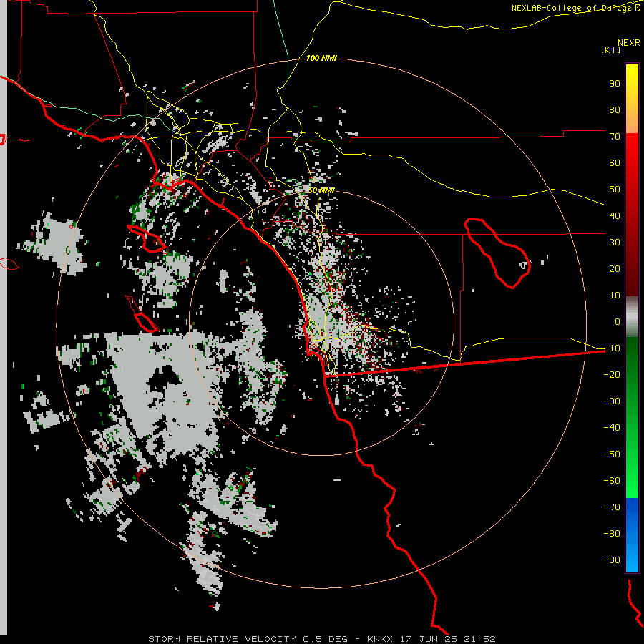Click the bright green band of the color bar

point(632,472)
